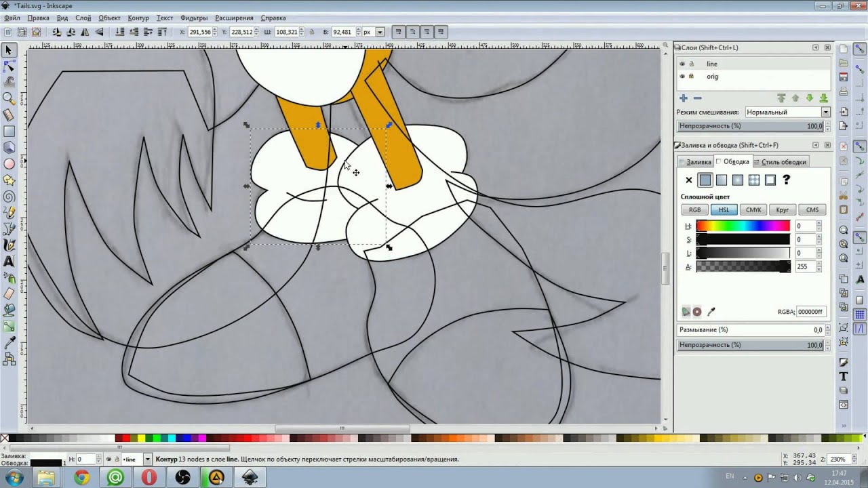Select the Ellipse circle tool
Viewport: 868px width, 488px height.
[9, 163]
